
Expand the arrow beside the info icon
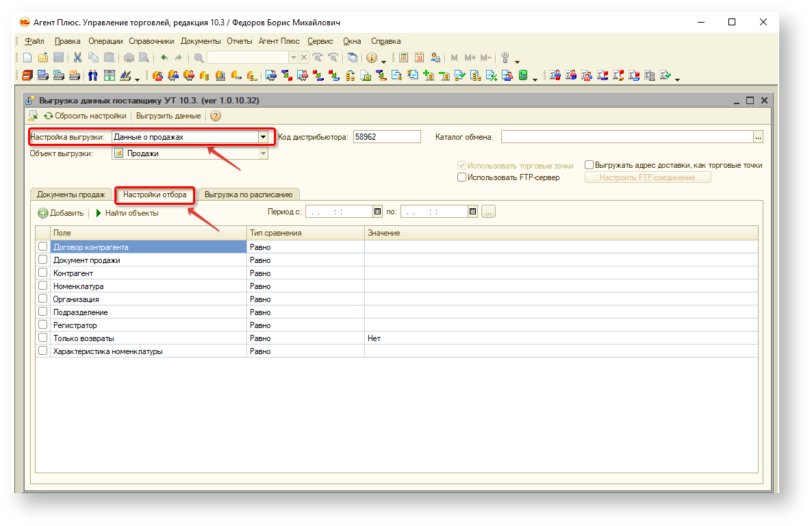(x=383, y=61)
